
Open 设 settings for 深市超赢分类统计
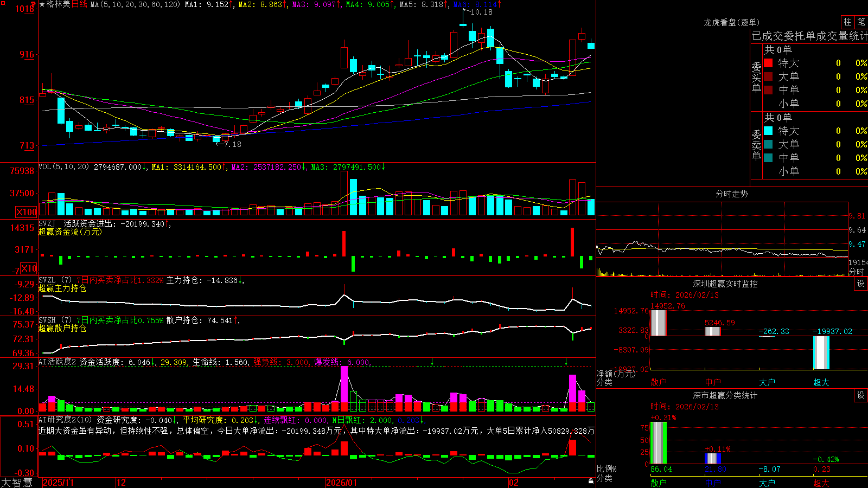(x=861, y=395)
